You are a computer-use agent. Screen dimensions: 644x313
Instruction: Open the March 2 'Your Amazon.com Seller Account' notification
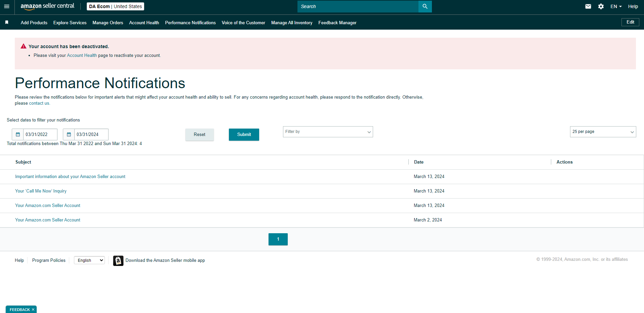[48, 220]
